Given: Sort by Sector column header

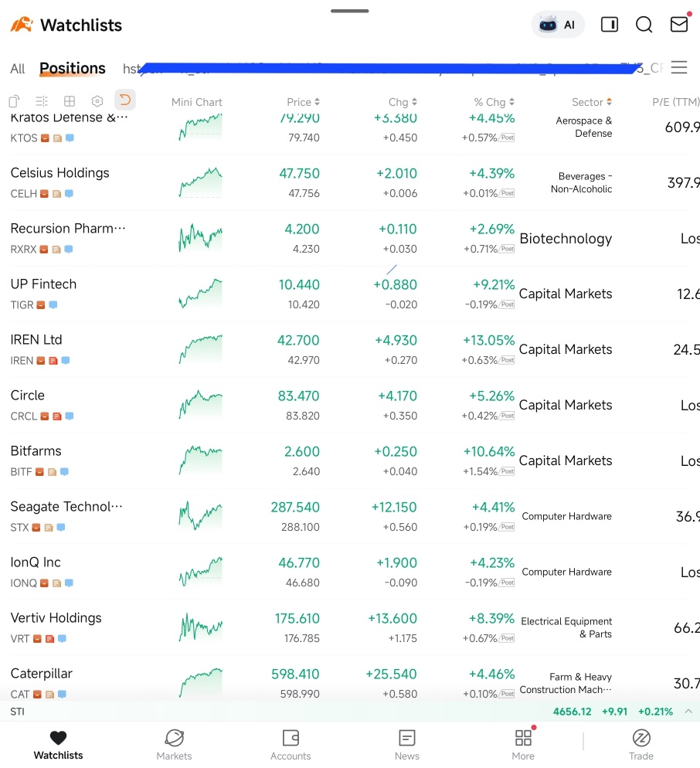Looking at the screenshot, I should (x=592, y=102).
